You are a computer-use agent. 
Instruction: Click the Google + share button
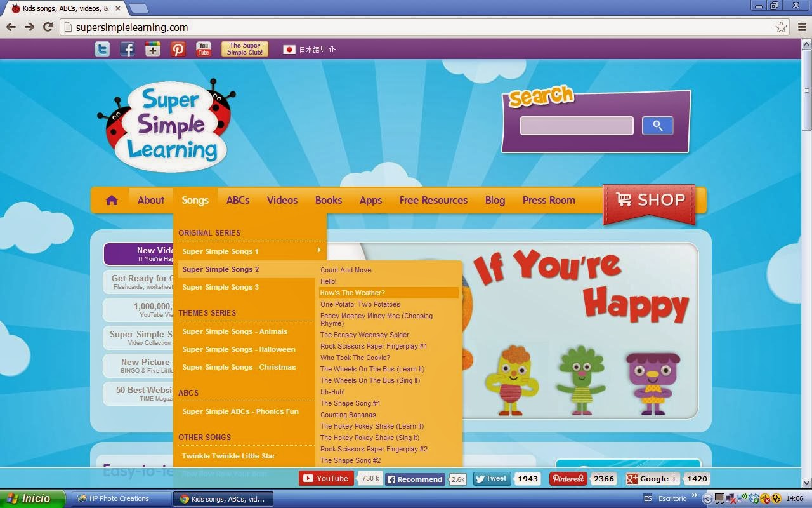(x=653, y=479)
